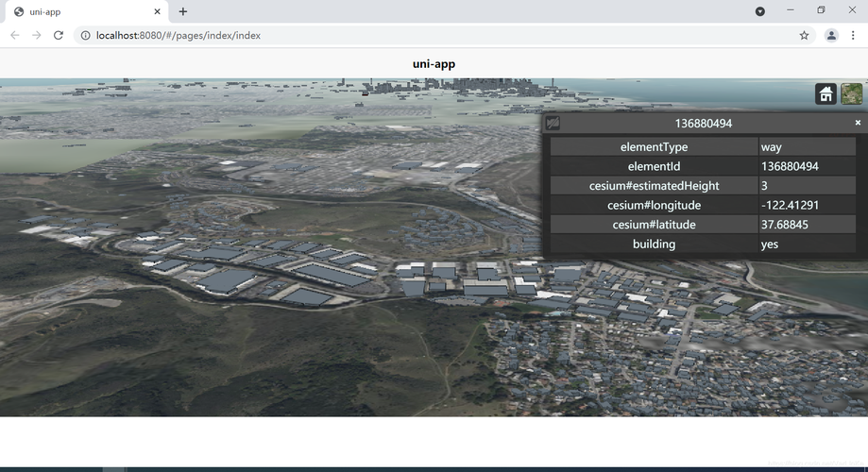Click the cesium#longitude label
Viewport: 868px width, 472px height.
coord(654,205)
